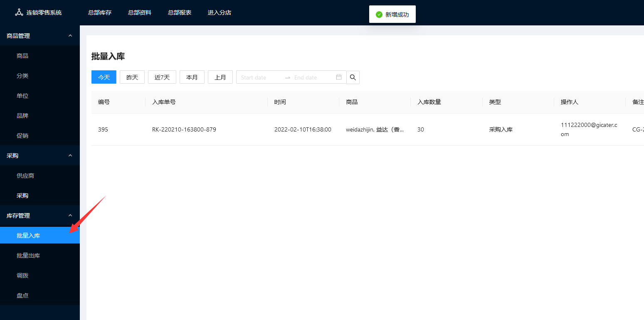
Task: Open 单位 sidebar item
Action: 40,96
